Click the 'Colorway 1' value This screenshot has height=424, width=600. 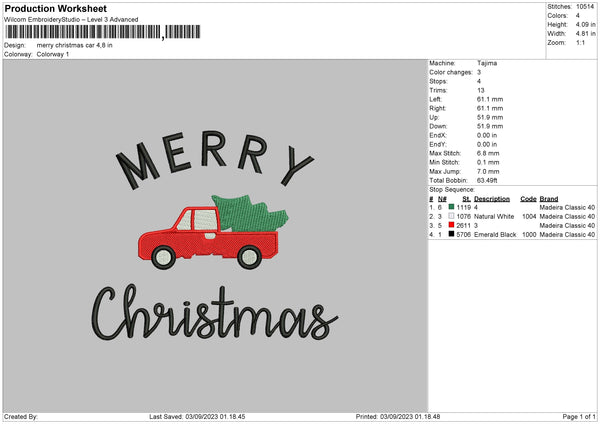[x=53, y=54]
